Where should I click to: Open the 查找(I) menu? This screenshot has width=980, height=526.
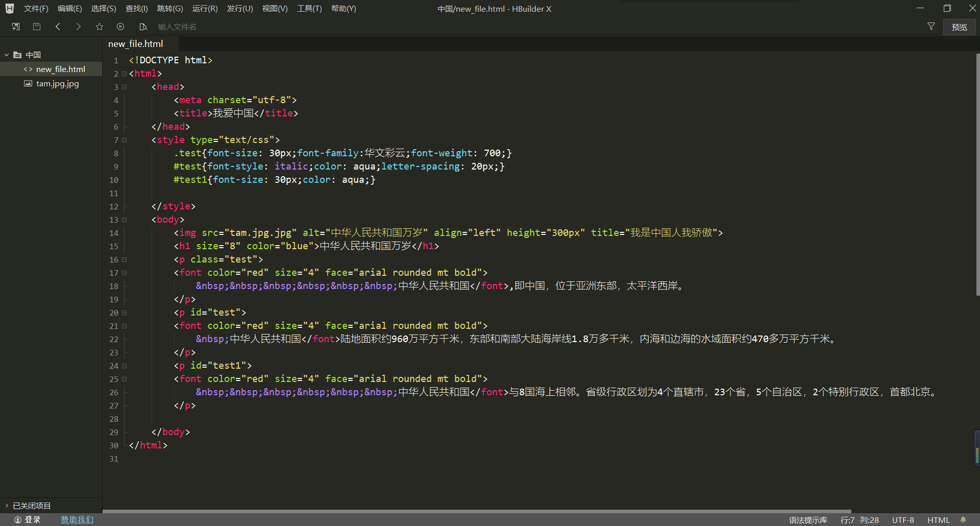(137, 9)
